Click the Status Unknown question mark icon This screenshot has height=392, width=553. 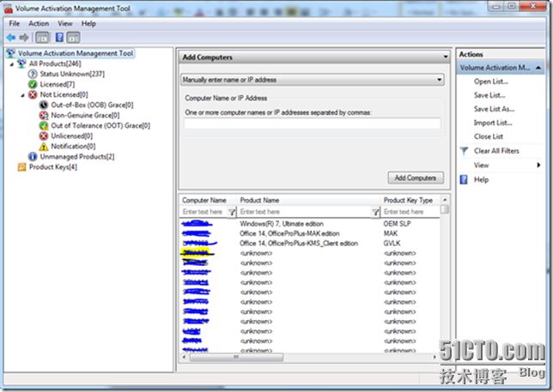coord(33,74)
